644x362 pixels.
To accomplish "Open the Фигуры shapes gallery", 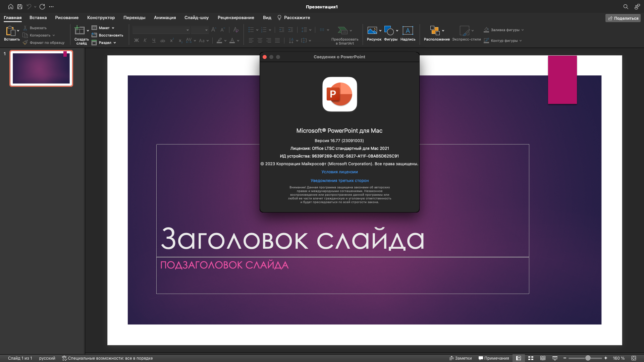I will click(389, 31).
